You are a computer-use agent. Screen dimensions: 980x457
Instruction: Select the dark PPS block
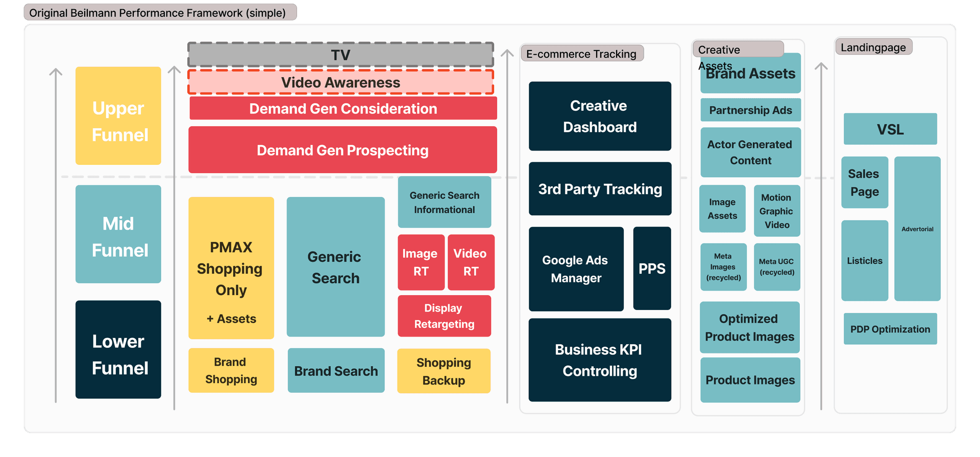(x=652, y=269)
